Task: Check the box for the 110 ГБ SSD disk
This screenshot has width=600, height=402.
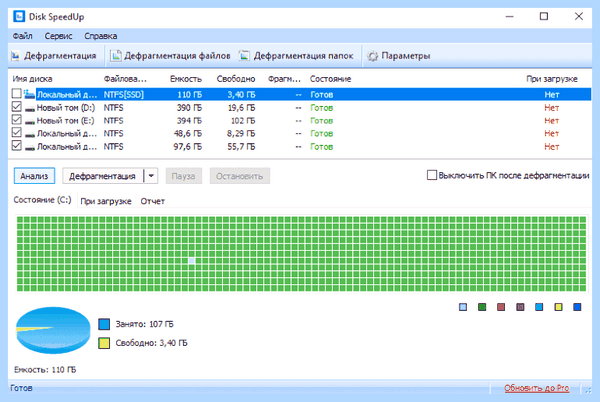Action: point(16,93)
